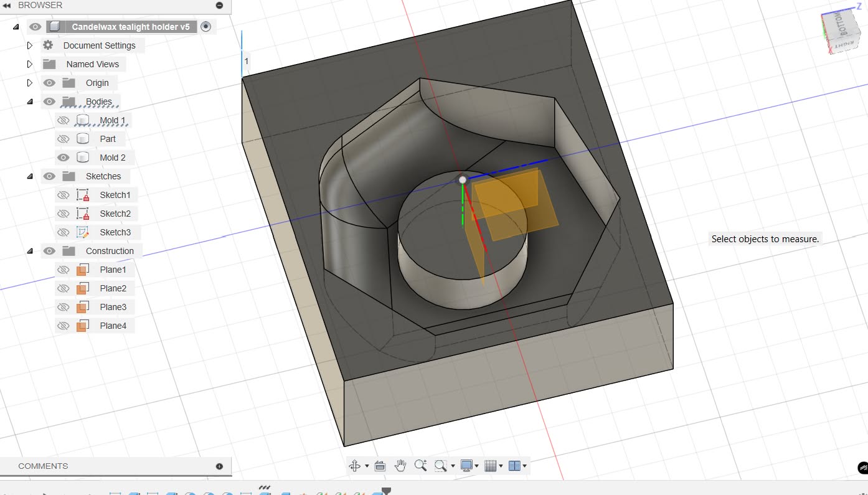Click the Document Settings gear icon
Image resolution: width=868 pixels, height=495 pixels.
48,45
